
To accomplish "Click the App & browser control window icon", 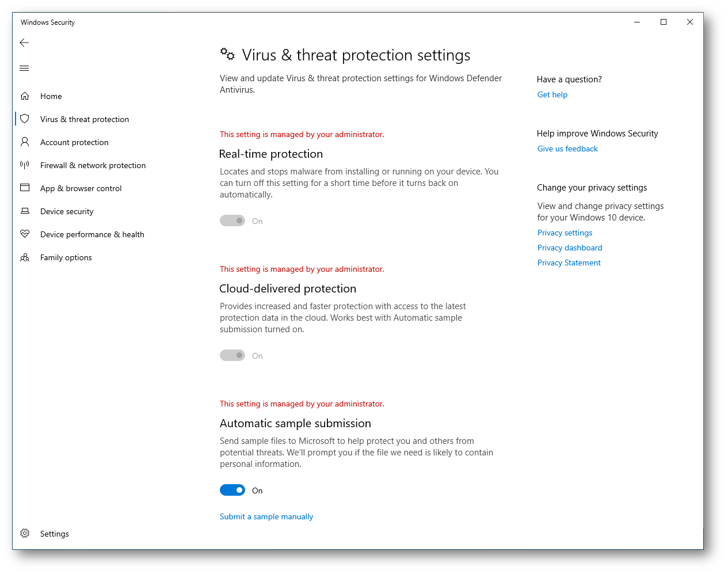I will pyautogui.click(x=25, y=188).
